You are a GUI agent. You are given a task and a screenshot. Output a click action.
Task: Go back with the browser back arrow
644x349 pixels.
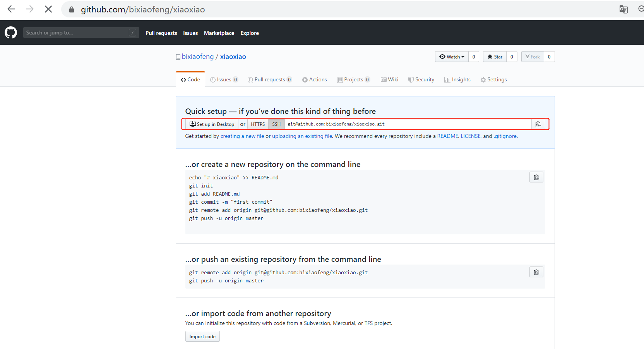coord(11,9)
